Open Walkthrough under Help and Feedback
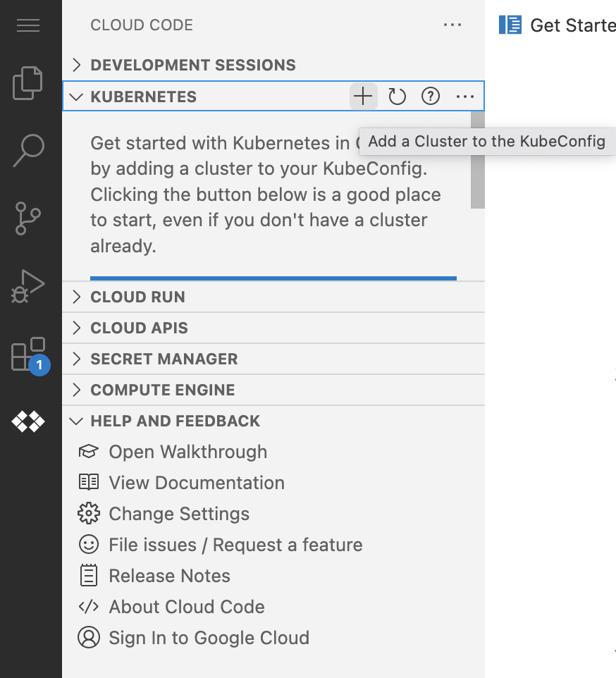 pos(187,452)
